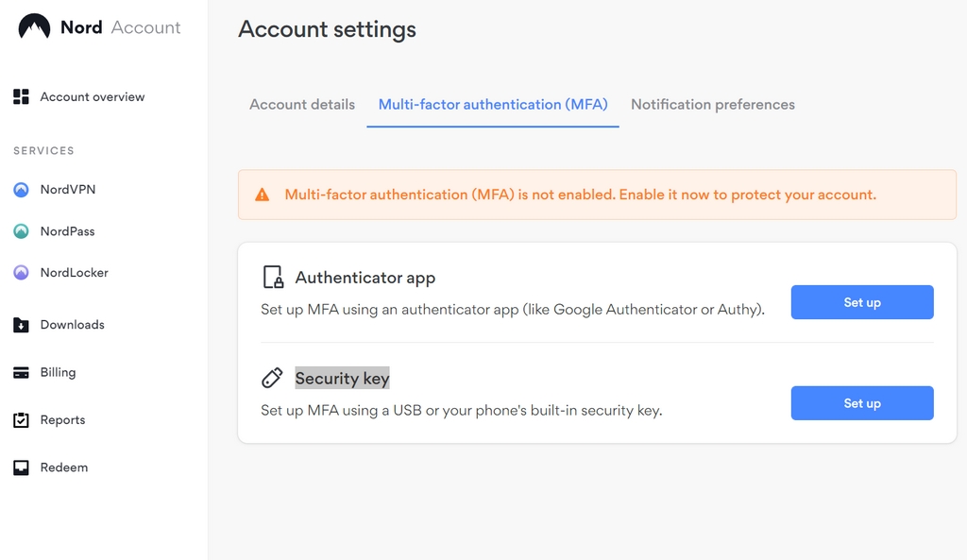Click the Security key USB icon
Viewport: 967px width, 560px height.
coord(272,378)
